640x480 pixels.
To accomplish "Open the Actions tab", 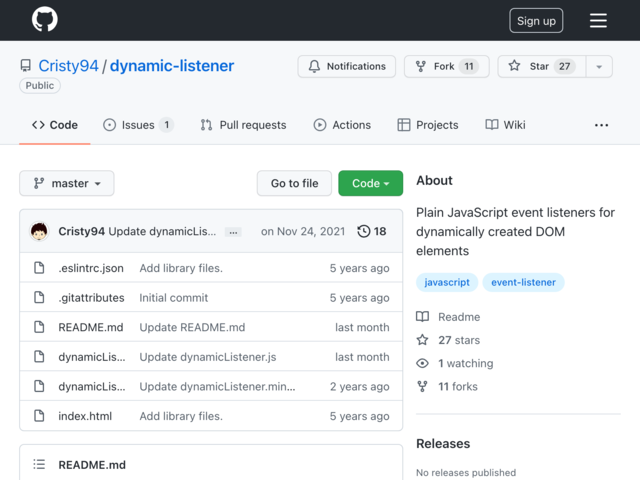I will pyautogui.click(x=342, y=125).
